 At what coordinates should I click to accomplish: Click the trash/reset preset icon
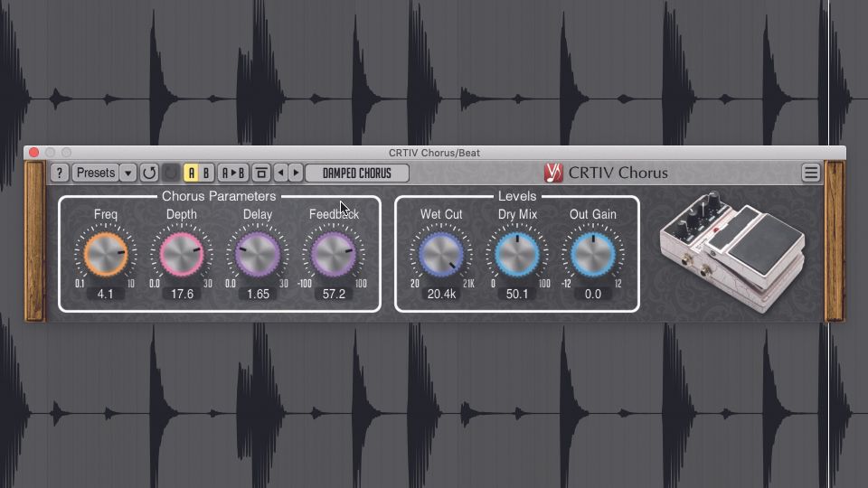[x=260, y=174]
